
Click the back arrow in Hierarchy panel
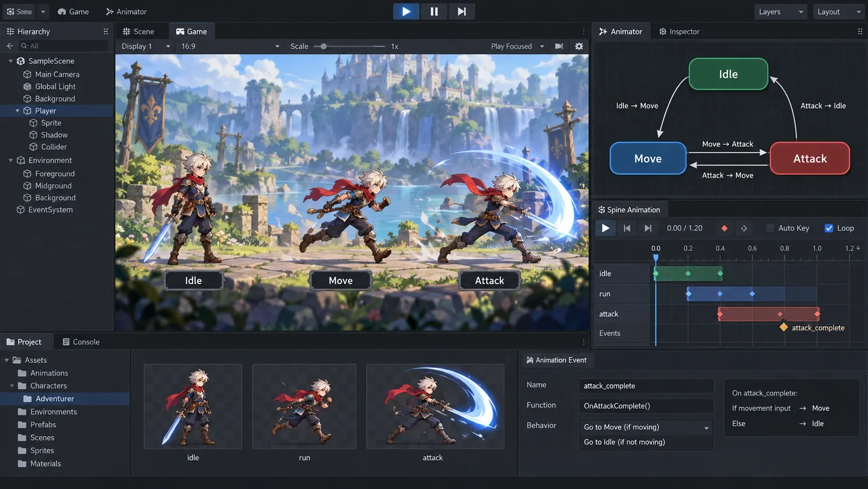coord(9,46)
